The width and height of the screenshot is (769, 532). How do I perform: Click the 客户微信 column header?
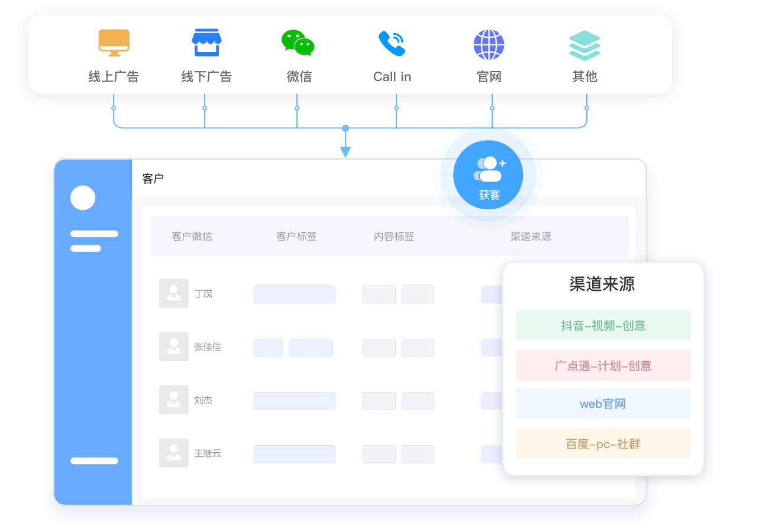pos(192,236)
